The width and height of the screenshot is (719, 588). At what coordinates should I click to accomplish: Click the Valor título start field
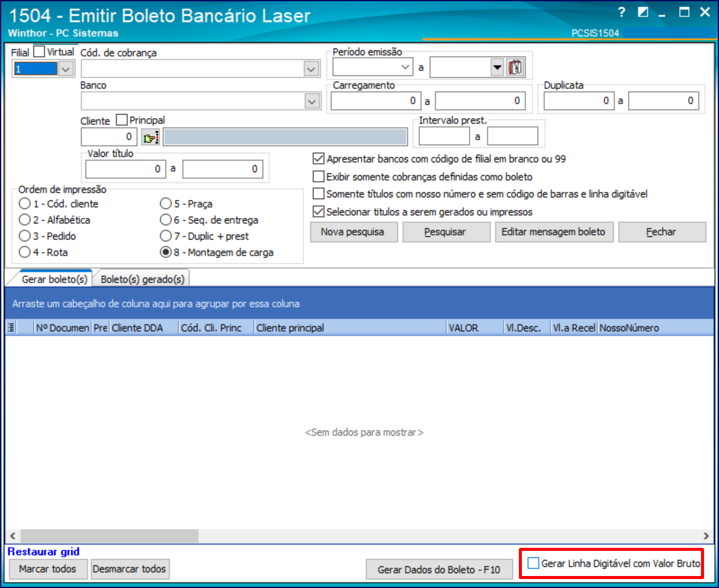click(126, 169)
